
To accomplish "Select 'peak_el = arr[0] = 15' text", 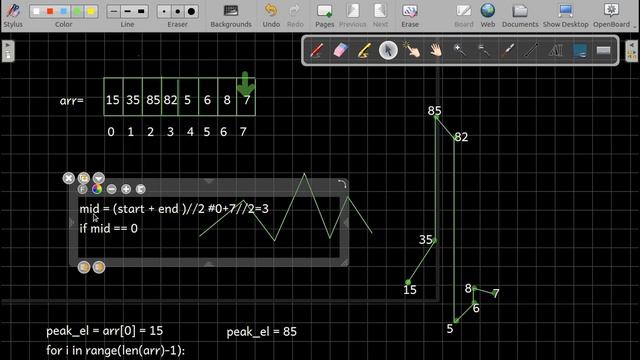I will coord(104,331).
